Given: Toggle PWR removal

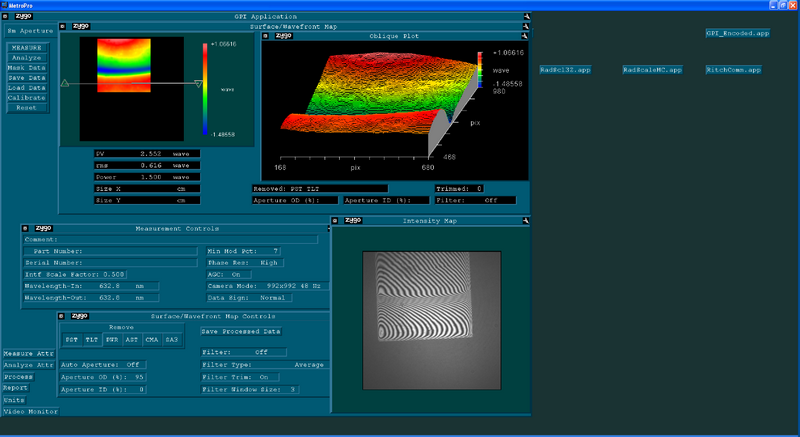Looking at the screenshot, I should 112,340.
